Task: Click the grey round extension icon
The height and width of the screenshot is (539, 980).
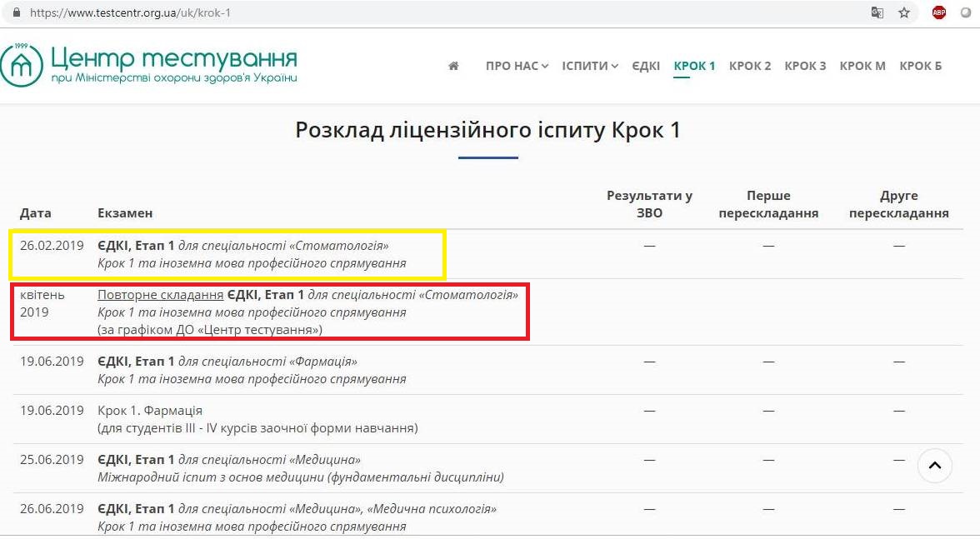Action: pos(966,12)
